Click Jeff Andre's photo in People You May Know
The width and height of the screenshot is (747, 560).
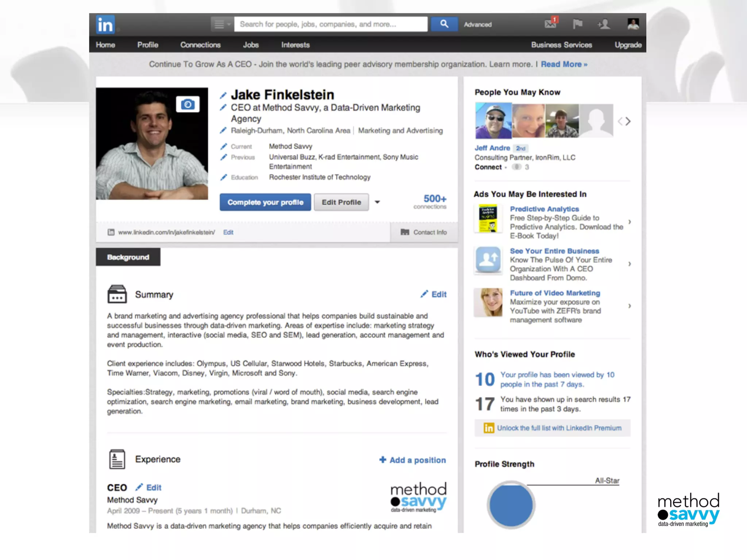click(494, 121)
